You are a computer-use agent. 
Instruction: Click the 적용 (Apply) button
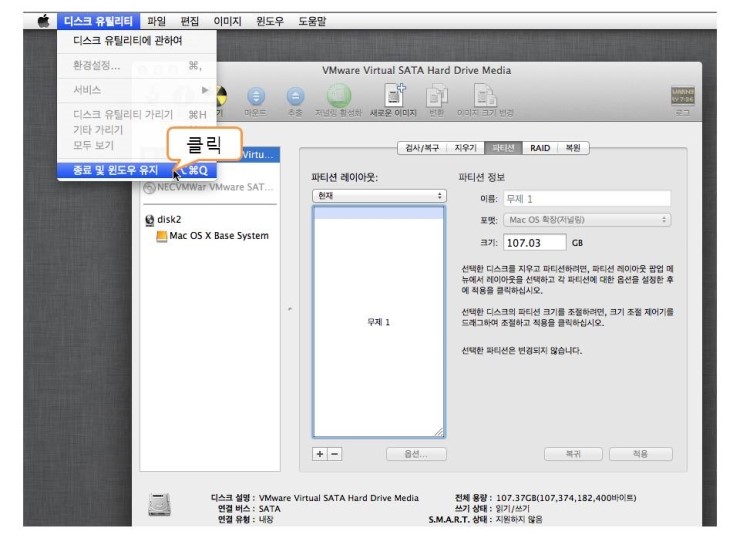click(x=640, y=453)
